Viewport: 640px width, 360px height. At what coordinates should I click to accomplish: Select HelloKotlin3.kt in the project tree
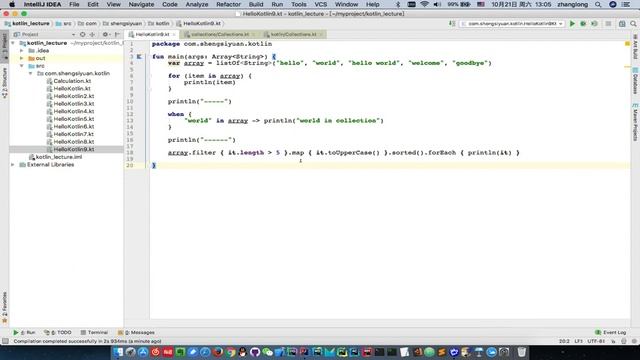pyautogui.click(x=73, y=104)
